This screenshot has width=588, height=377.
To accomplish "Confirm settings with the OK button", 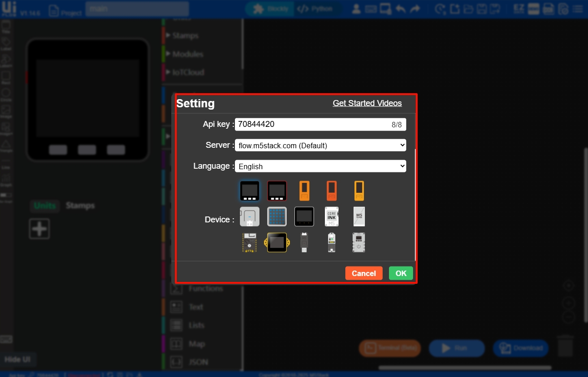I will pyautogui.click(x=401, y=273).
